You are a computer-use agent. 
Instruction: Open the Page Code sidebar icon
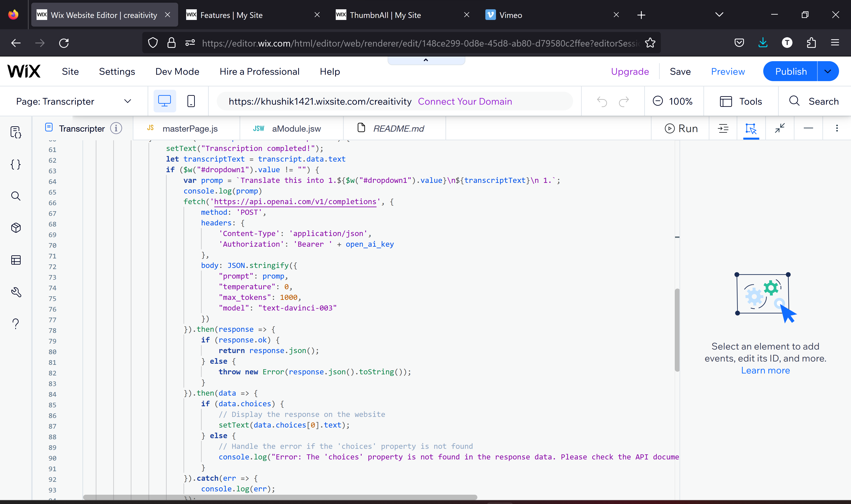pos(16,132)
